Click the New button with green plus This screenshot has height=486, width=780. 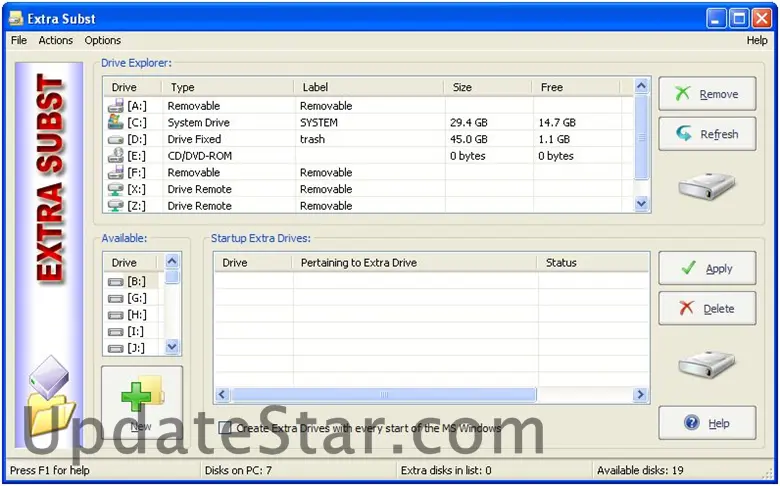tap(142, 403)
